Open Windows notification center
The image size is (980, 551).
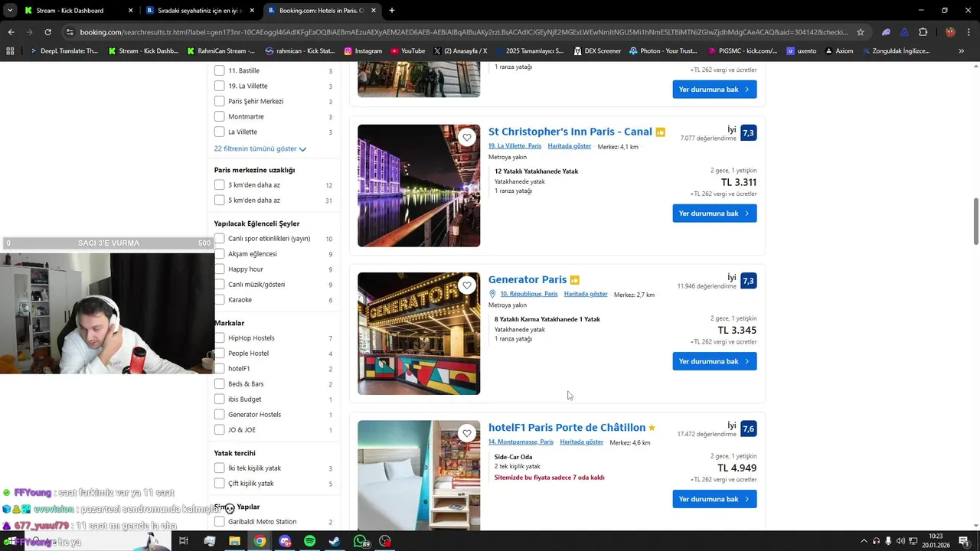tap(964, 541)
